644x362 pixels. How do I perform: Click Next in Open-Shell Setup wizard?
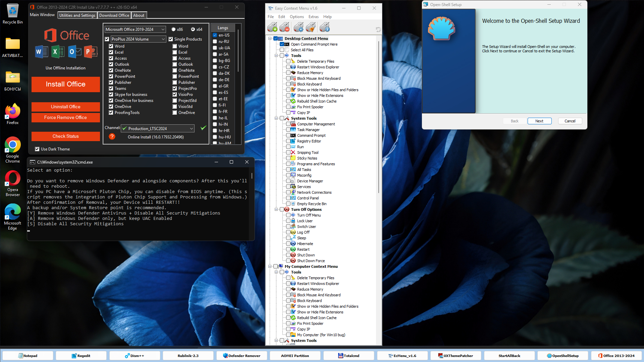[x=539, y=121]
